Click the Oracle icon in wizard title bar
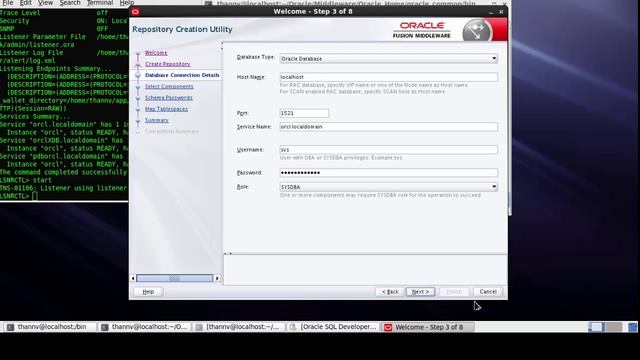640x360 pixels. point(136,11)
